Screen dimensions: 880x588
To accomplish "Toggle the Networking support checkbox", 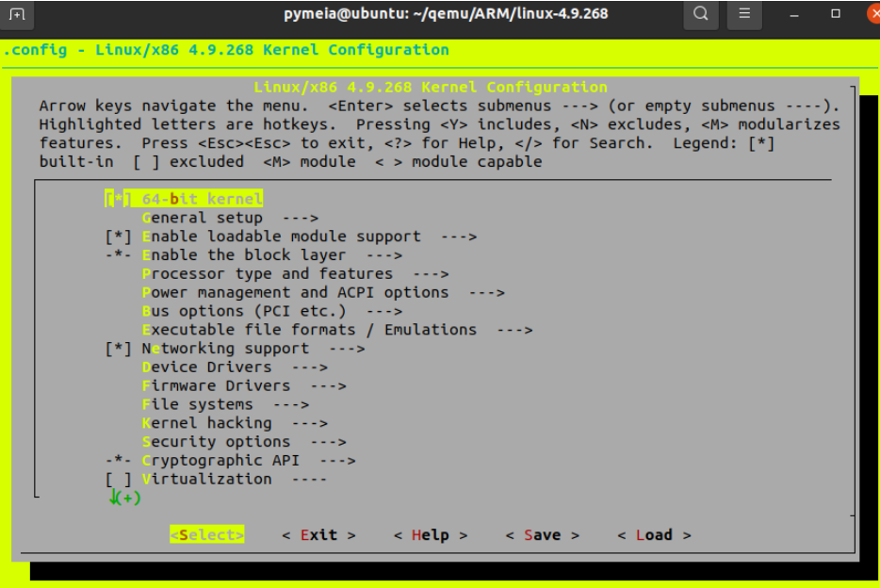I will 119,349.
